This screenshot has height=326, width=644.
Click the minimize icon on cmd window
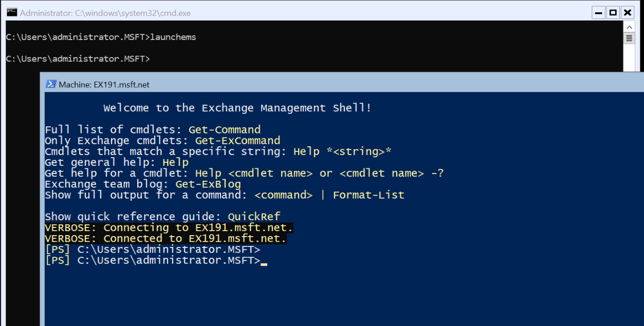(598, 12)
